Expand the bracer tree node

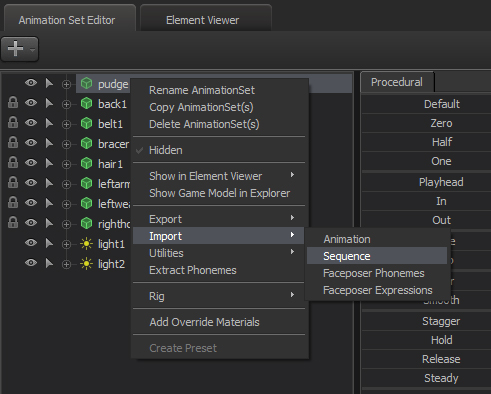tap(66, 144)
